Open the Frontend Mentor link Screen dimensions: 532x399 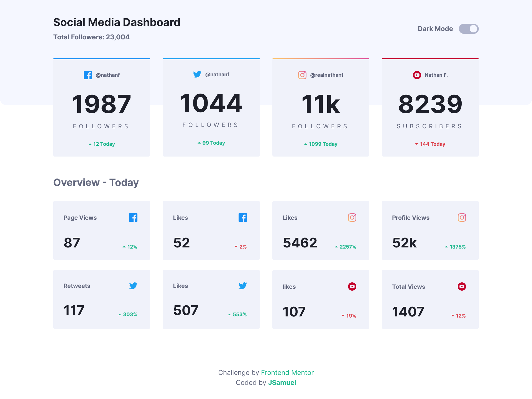(287, 373)
